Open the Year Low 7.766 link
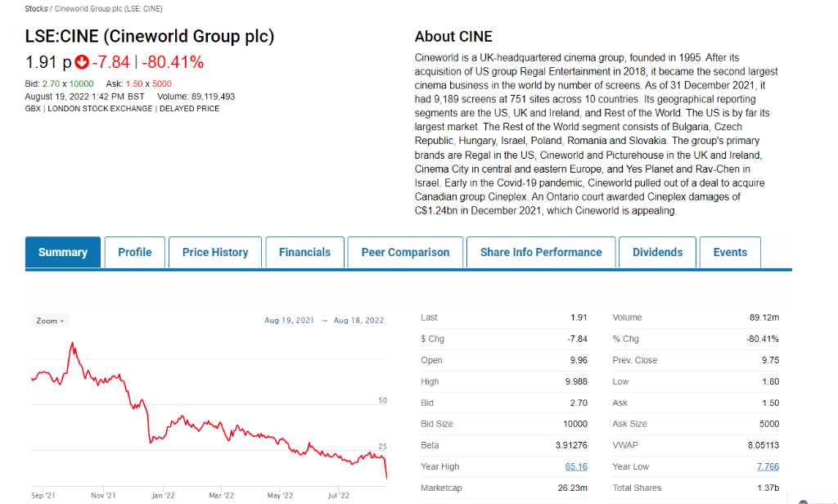 768,466
